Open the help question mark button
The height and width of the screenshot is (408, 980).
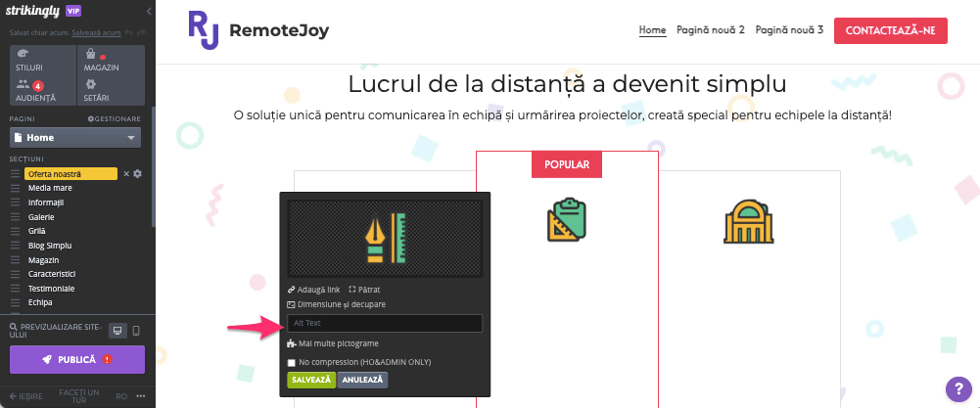pos(958,388)
